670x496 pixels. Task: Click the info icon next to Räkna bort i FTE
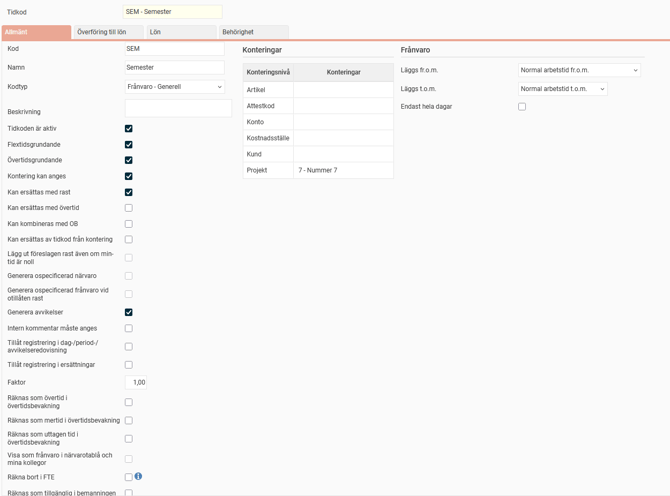click(138, 477)
